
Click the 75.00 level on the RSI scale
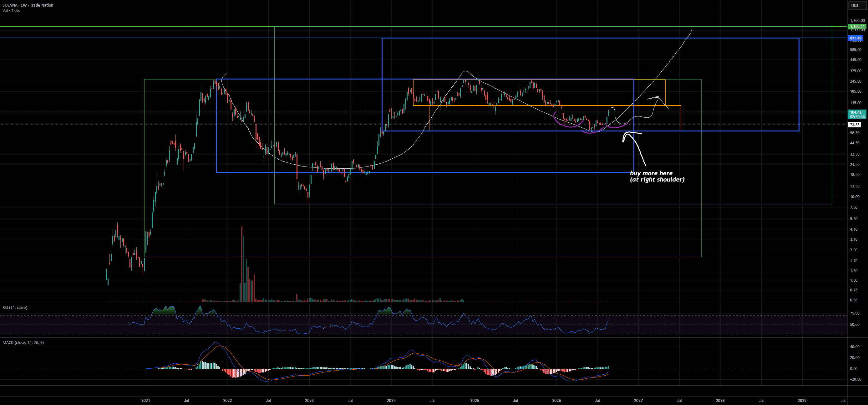point(855,313)
